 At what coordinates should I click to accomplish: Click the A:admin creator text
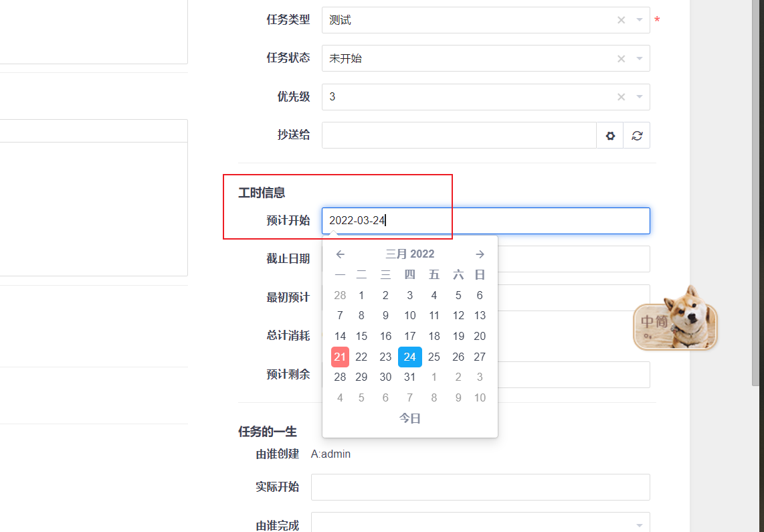[x=331, y=454]
